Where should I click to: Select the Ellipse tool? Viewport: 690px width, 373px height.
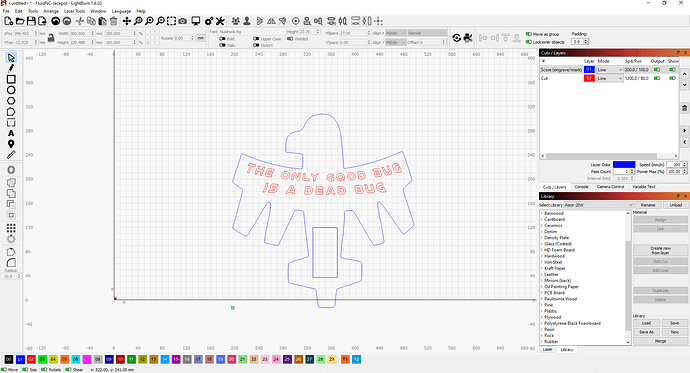click(x=11, y=90)
